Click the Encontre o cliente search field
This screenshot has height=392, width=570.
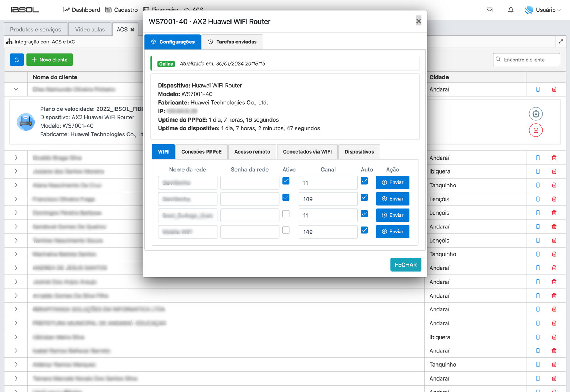527,60
